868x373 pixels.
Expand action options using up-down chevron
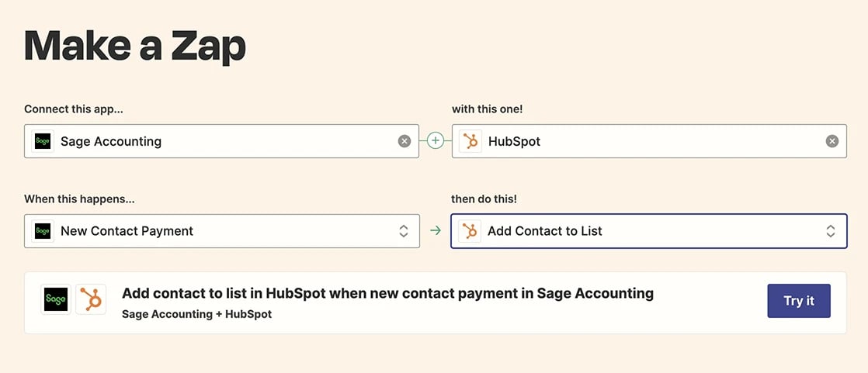(831, 231)
